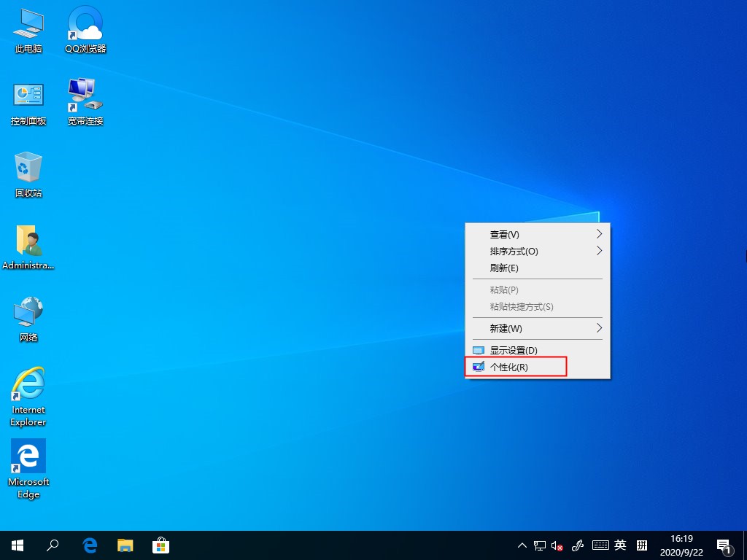This screenshot has width=747, height=560.
Task: Open 此电脑 (This PC)
Action: pos(28,29)
